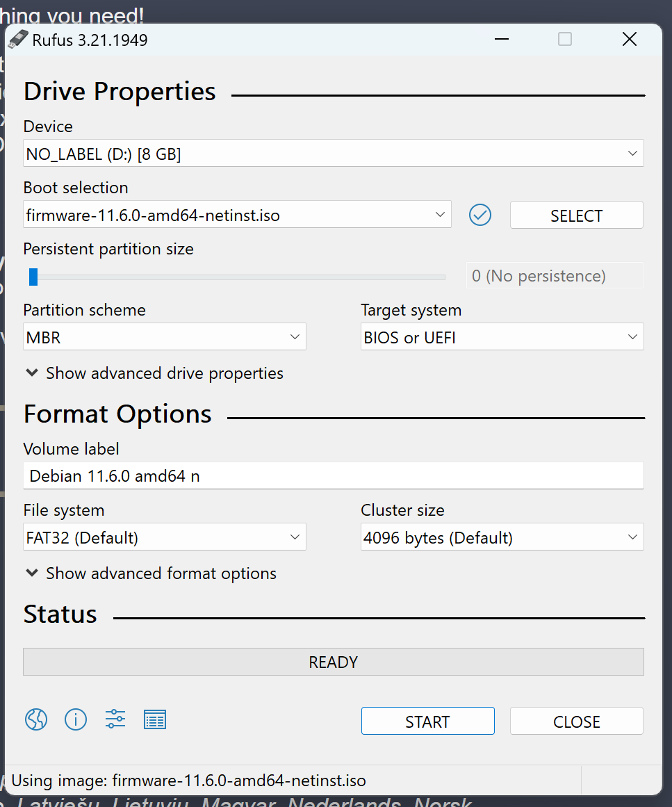Click the CLOSE button
Viewport: 672px width, 807px height.
tap(576, 722)
